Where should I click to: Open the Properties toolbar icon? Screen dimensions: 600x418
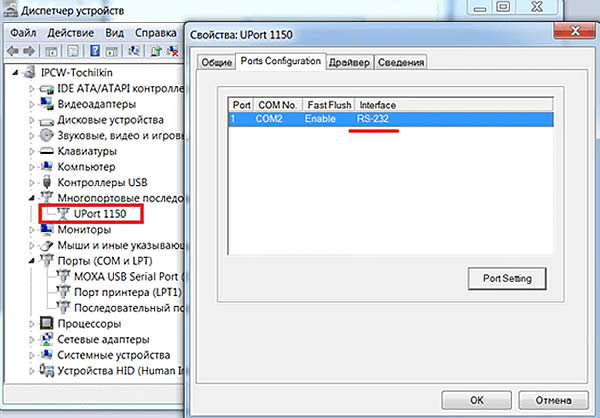pyautogui.click(x=73, y=51)
